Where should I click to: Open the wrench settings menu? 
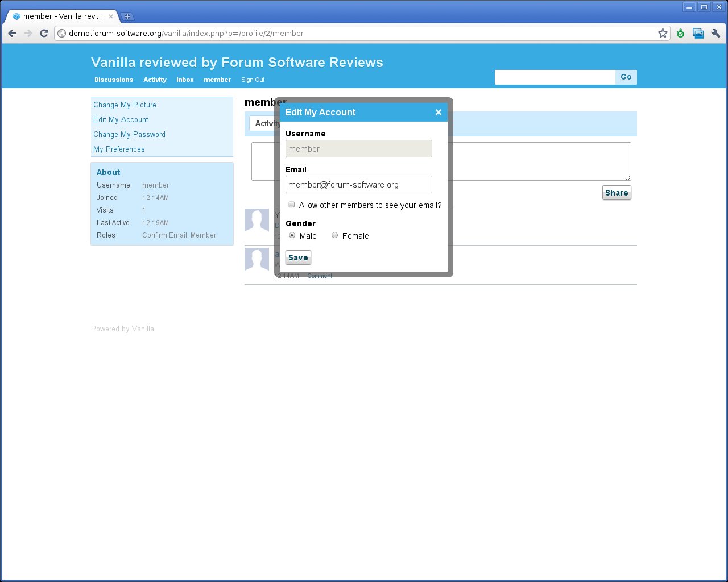[x=715, y=34]
